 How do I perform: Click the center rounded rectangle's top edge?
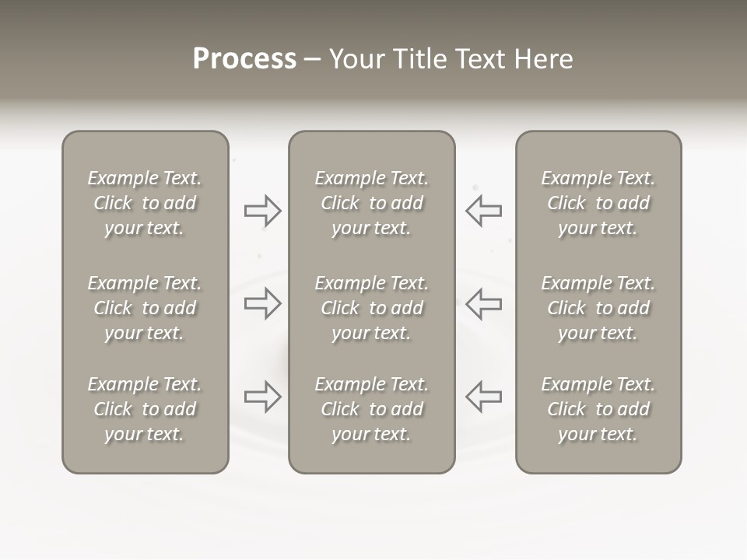(x=372, y=131)
